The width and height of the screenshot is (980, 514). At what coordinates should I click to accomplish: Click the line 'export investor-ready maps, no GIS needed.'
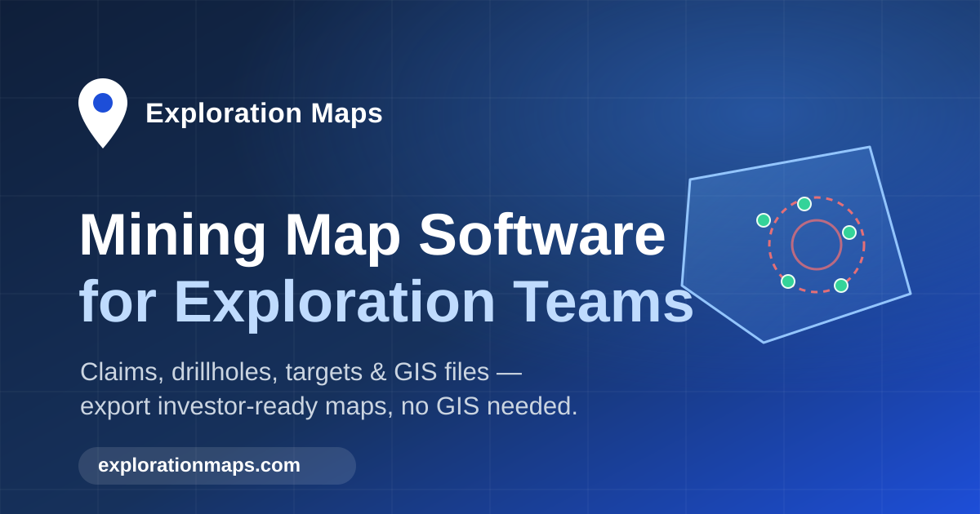[329, 406]
